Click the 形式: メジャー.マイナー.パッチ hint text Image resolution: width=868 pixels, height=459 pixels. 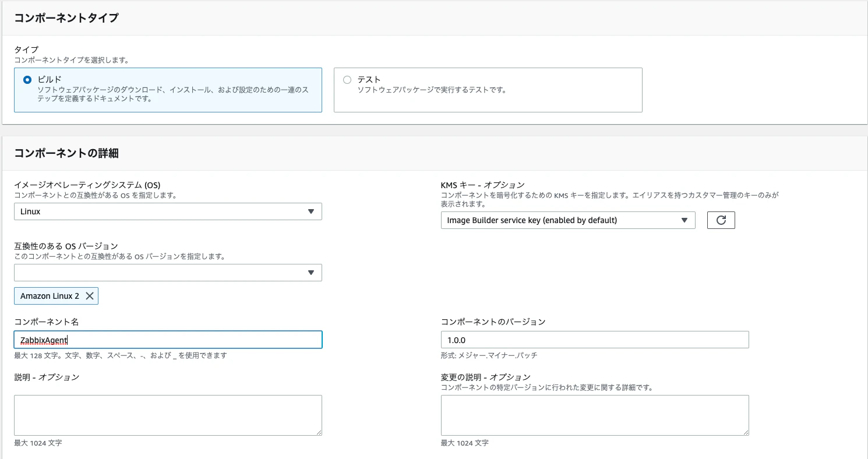(x=489, y=355)
